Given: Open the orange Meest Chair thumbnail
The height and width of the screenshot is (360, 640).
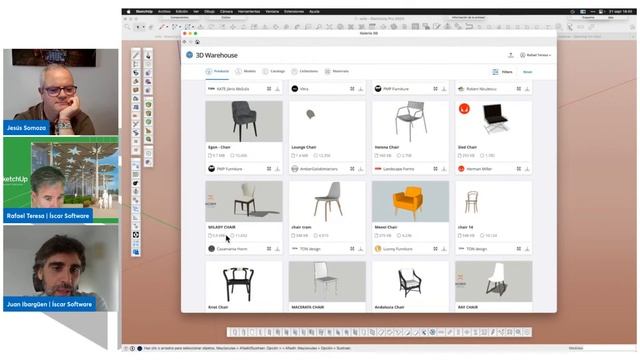Looking at the screenshot, I should (x=410, y=201).
